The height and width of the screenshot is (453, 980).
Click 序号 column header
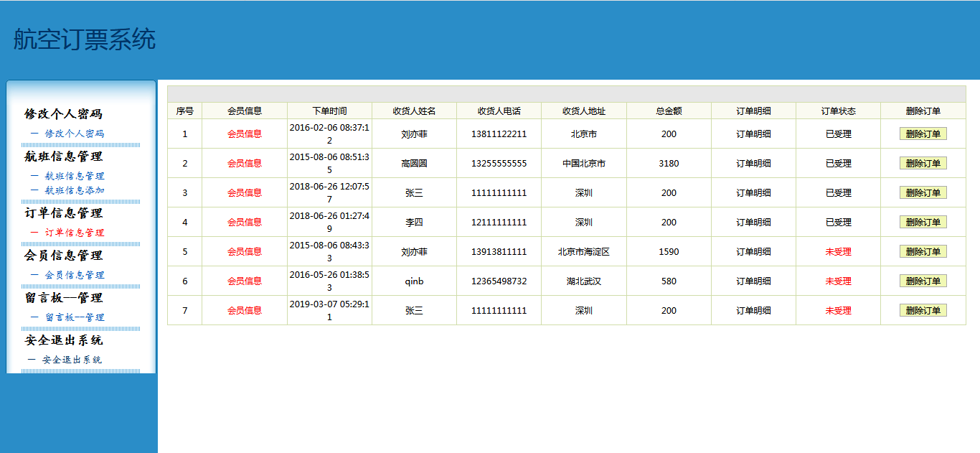click(184, 111)
